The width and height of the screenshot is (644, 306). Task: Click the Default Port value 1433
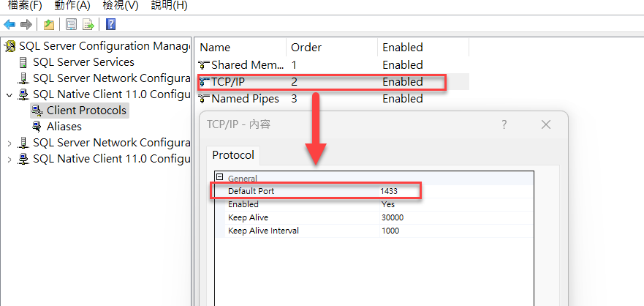point(389,191)
